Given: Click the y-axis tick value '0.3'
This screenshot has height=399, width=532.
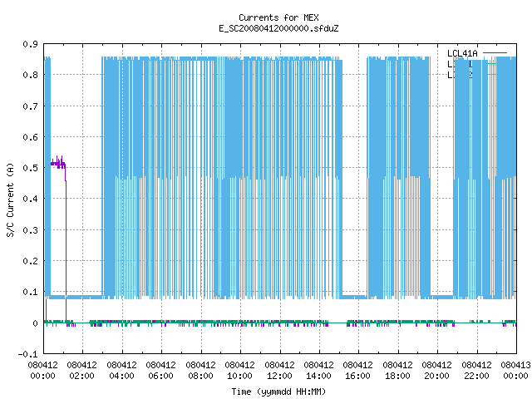Looking at the screenshot, I should 30,230.
